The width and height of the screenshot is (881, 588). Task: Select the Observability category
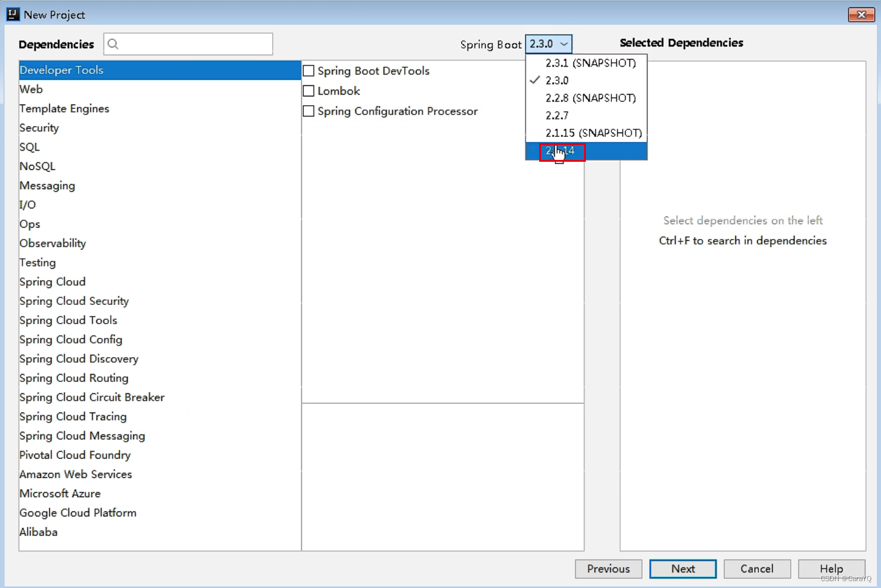coord(160,244)
